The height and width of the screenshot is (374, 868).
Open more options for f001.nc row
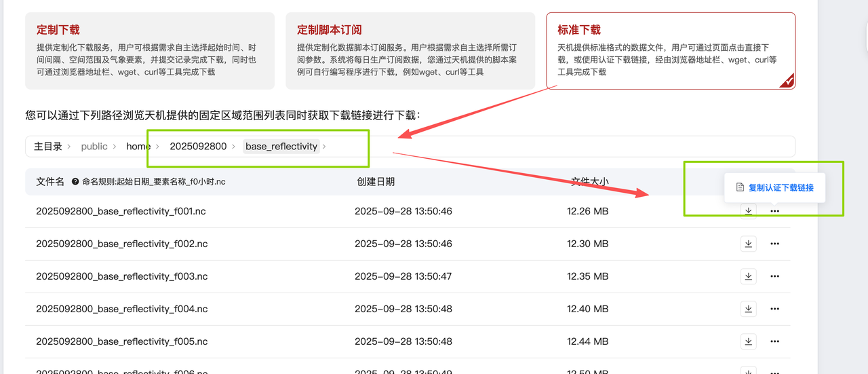[774, 211]
